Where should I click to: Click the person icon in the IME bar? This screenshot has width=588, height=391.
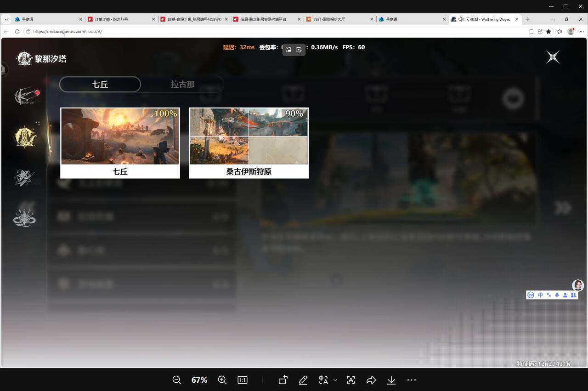tap(565, 295)
